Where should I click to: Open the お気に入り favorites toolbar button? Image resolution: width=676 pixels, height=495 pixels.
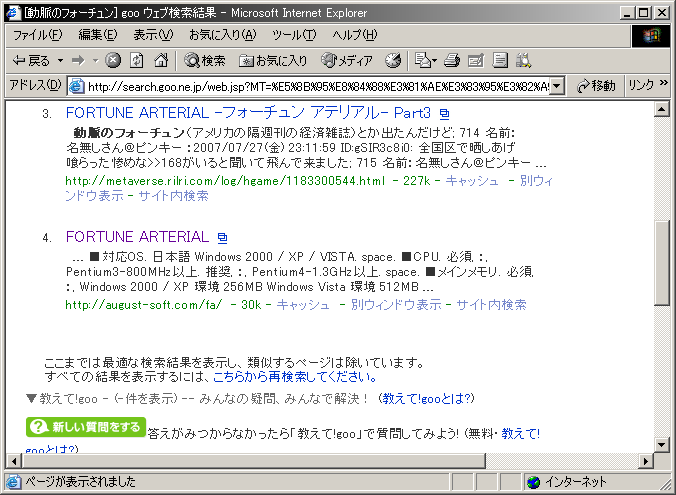[273, 61]
